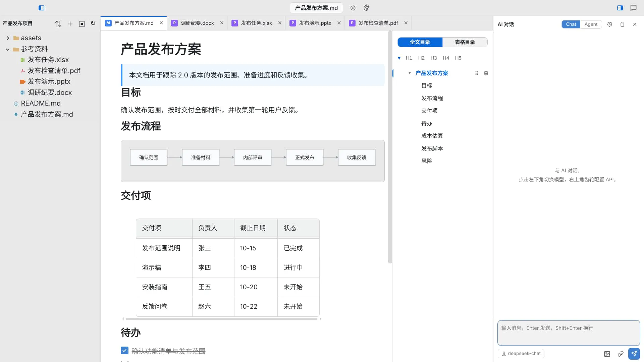
Task: Click the sort files icon in explorer
Action: coord(58,24)
